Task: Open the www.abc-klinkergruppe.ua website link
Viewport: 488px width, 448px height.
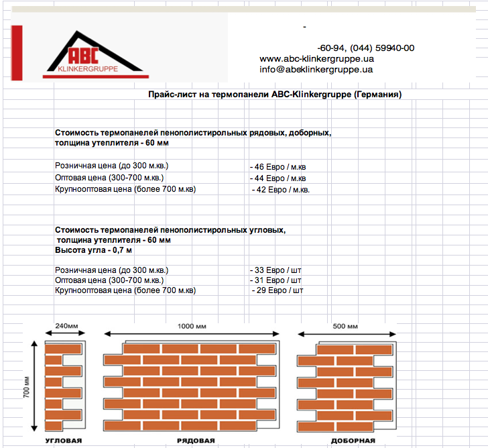Action: [x=316, y=59]
